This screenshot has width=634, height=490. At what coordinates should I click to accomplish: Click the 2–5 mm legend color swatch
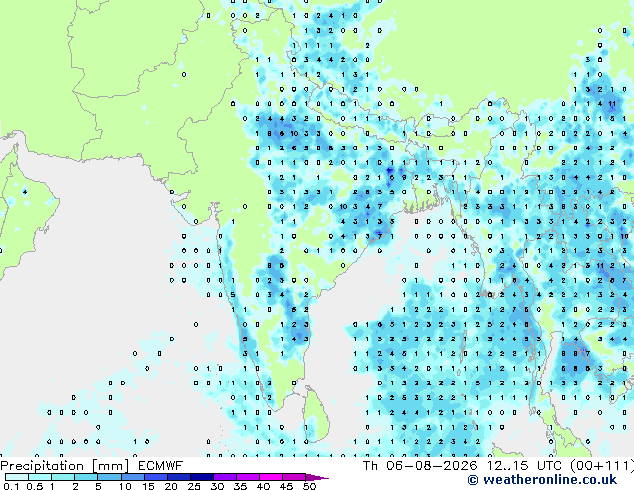point(86,477)
